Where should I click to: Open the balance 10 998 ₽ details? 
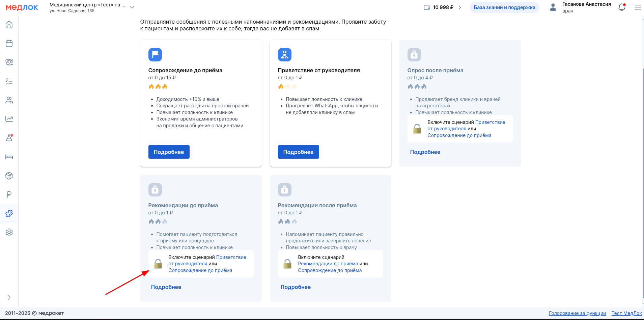coord(443,7)
